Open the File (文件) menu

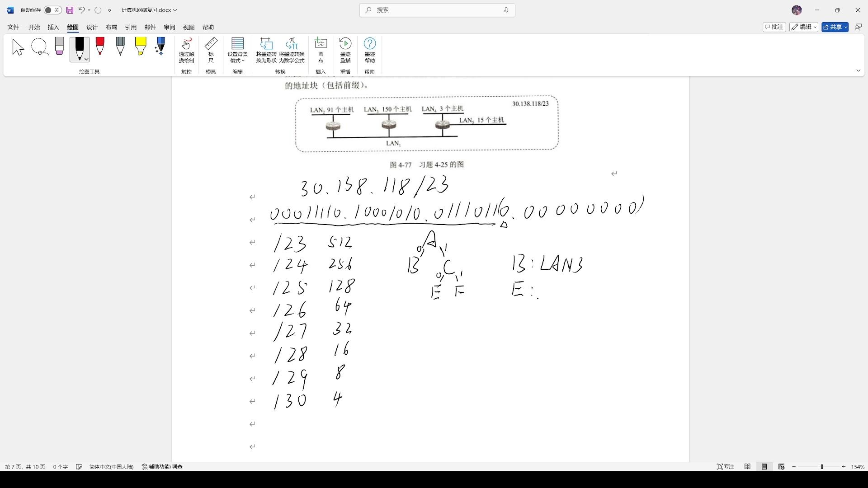point(13,27)
